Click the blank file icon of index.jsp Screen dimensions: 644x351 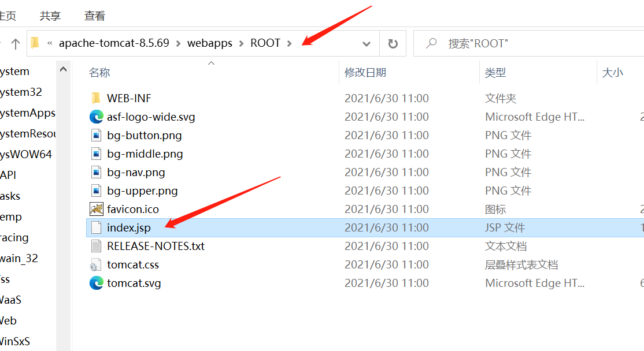96,227
